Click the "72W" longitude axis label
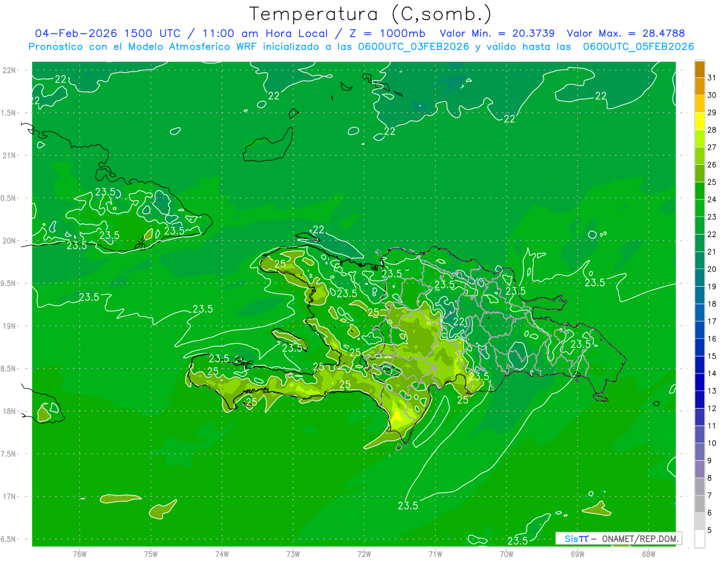Viewport: 728px width, 562px height. (365, 554)
